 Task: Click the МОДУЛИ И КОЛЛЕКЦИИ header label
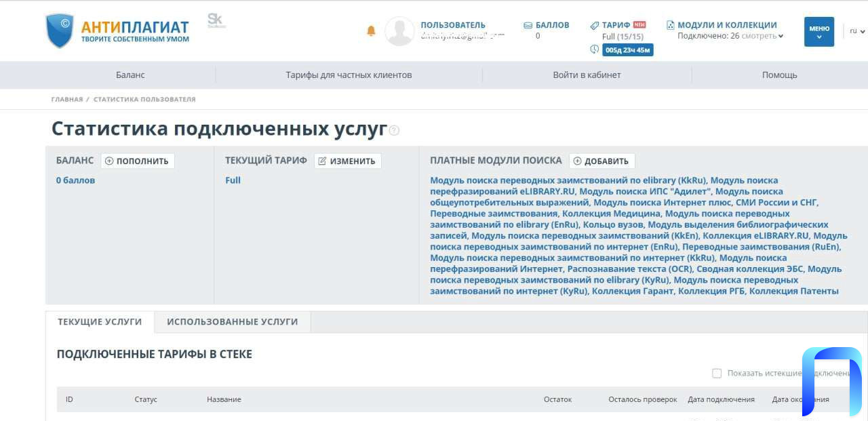tap(727, 25)
